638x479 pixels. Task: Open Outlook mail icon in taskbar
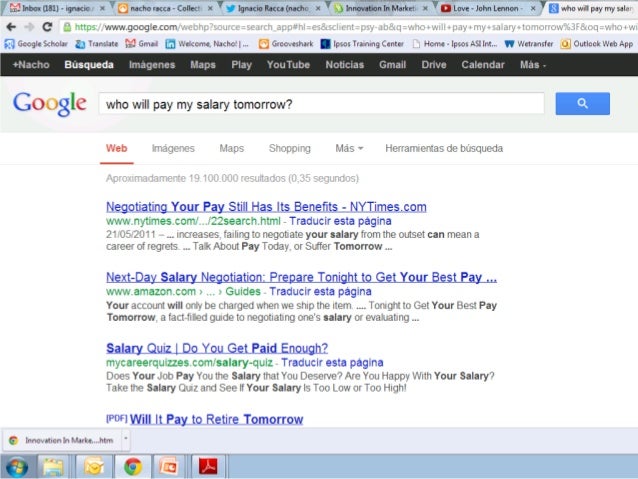point(93,466)
